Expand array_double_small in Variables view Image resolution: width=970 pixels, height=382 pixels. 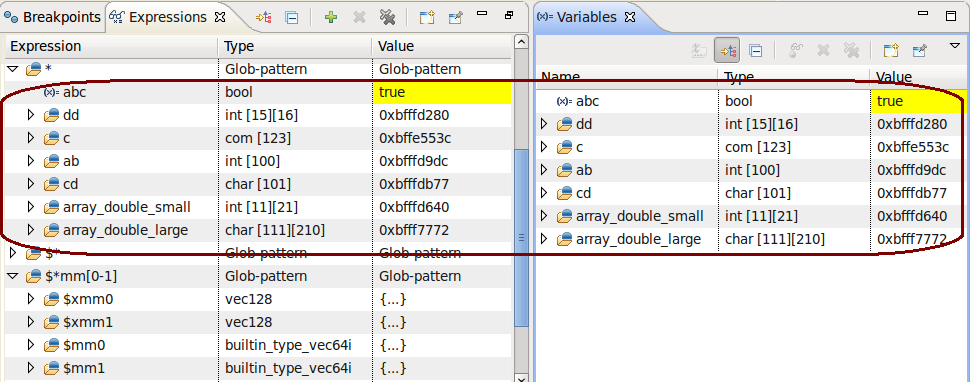pos(544,216)
